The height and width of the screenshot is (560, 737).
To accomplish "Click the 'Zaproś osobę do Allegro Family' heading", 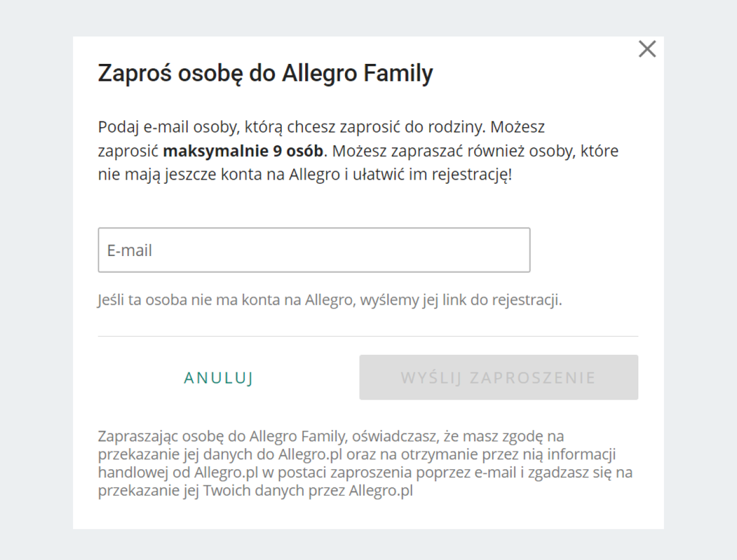I will tap(265, 74).
